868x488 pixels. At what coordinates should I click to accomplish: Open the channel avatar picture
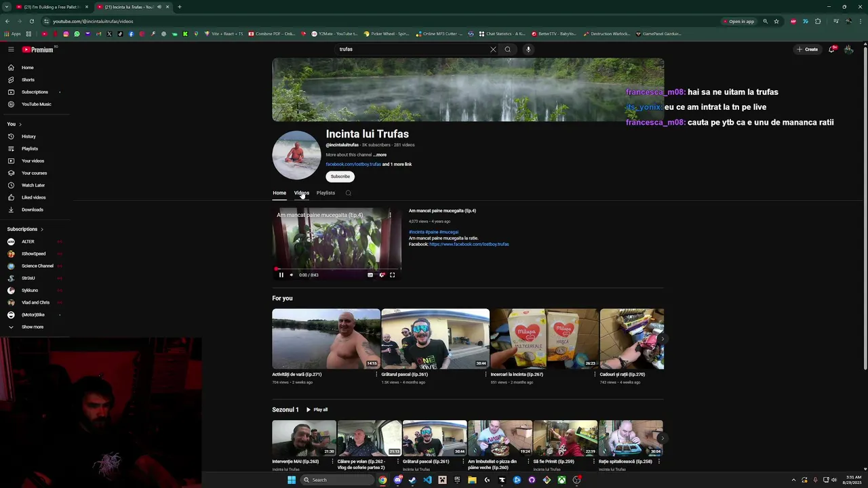[296, 155]
